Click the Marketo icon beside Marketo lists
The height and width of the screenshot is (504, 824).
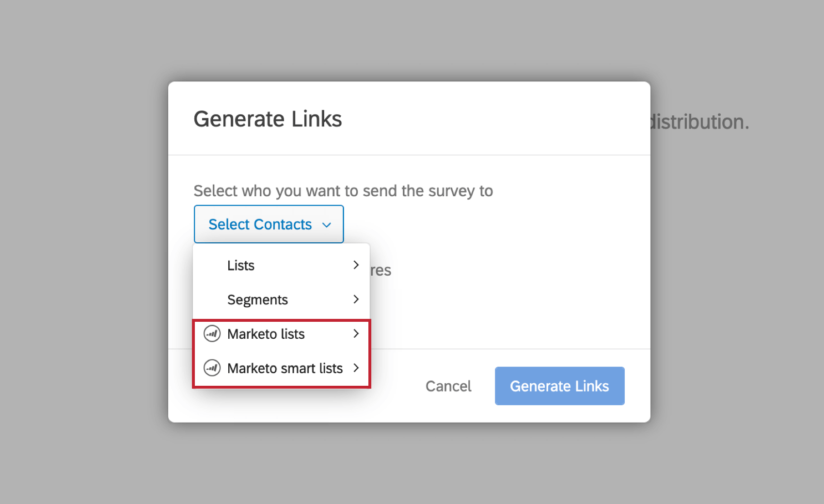[212, 334]
